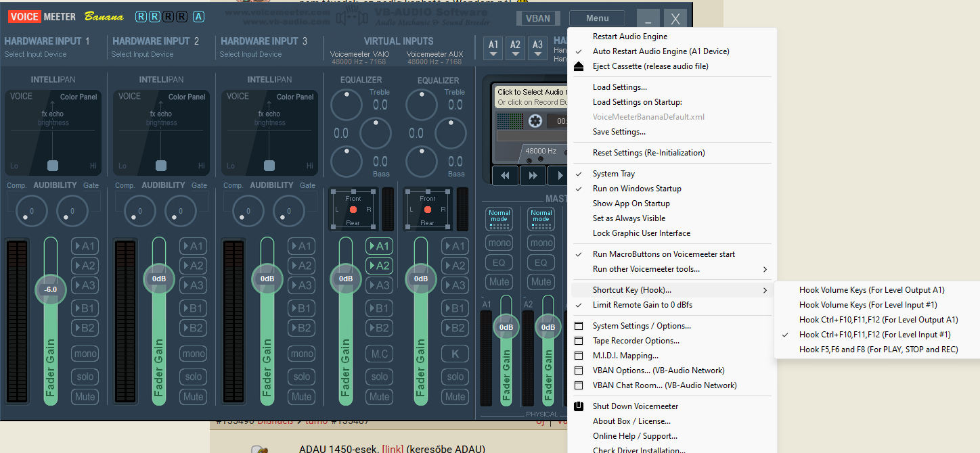Image resolution: width=980 pixels, height=453 pixels.
Task: Open Color Panel on Hardware Input 1
Action: tap(79, 97)
